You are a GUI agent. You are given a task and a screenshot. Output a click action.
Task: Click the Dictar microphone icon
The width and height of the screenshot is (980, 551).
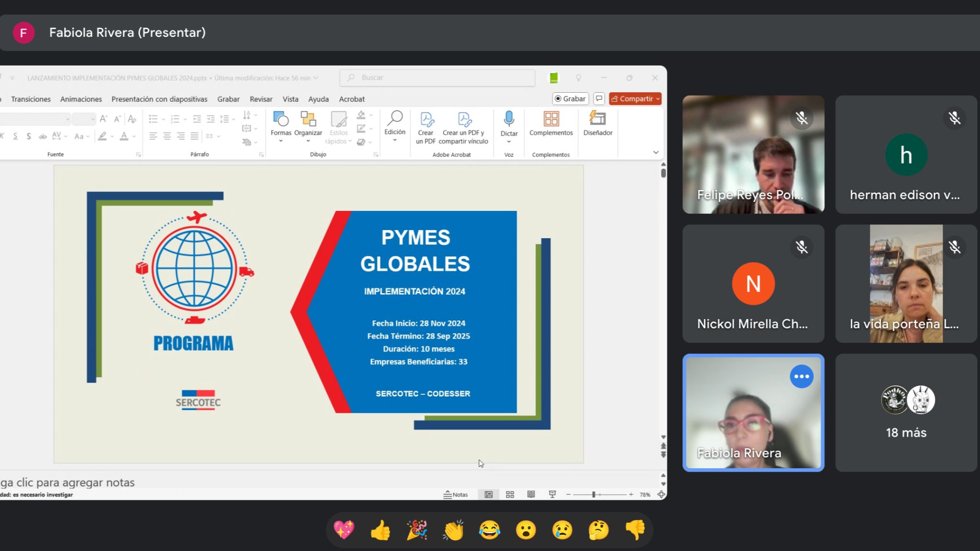point(509,119)
